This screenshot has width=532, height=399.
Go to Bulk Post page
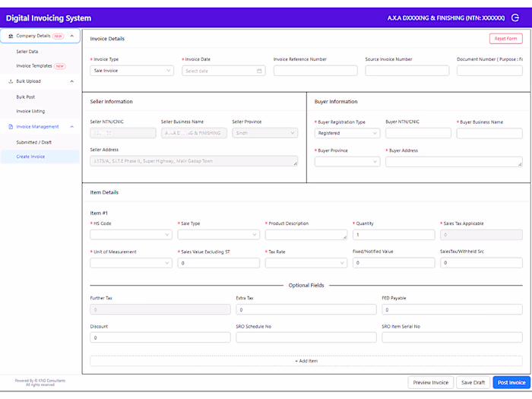[x=25, y=97]
